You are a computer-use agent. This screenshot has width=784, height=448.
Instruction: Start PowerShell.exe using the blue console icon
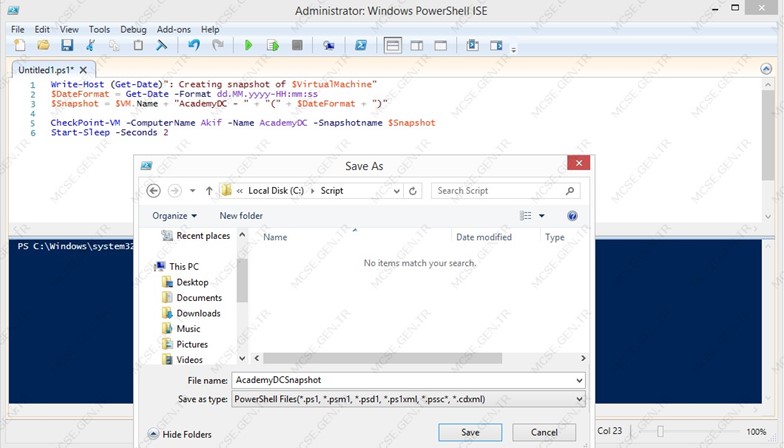(x=361, y=46)
